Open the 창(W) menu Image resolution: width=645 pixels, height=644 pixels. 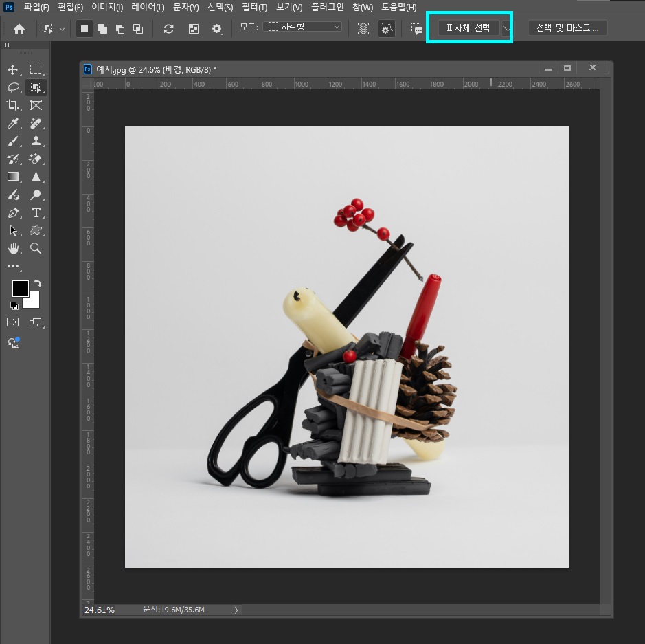[363, 8]
